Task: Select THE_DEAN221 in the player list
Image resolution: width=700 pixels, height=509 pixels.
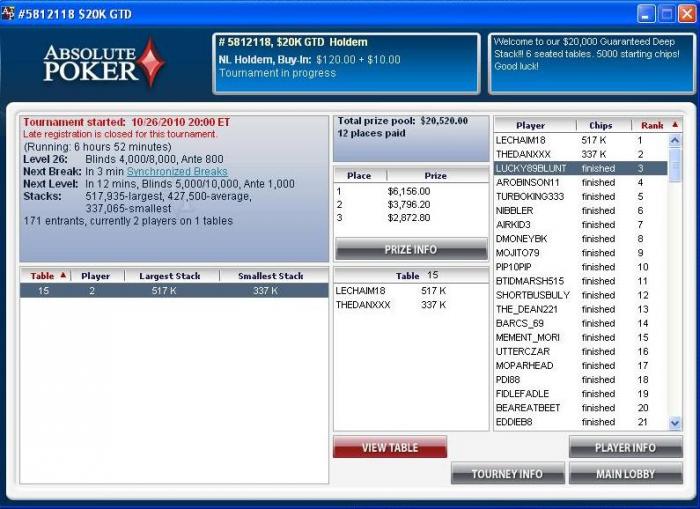Action: click(x=581, y=309)
